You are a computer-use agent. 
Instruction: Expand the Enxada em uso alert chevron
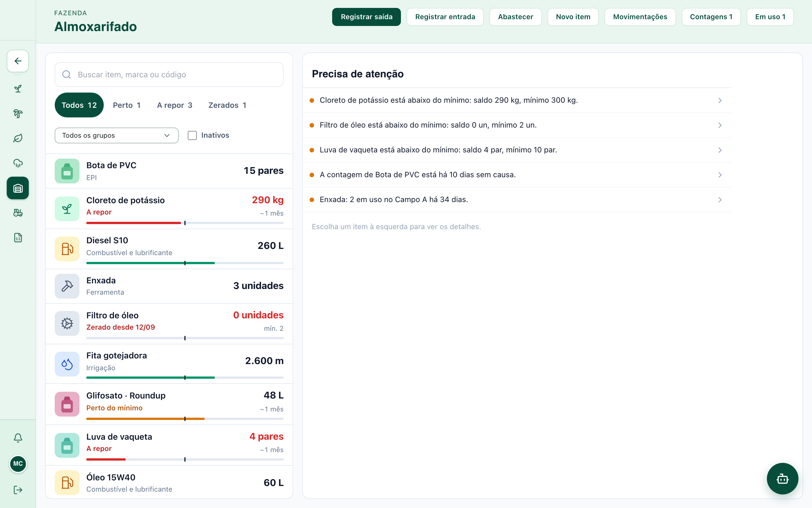720,200
